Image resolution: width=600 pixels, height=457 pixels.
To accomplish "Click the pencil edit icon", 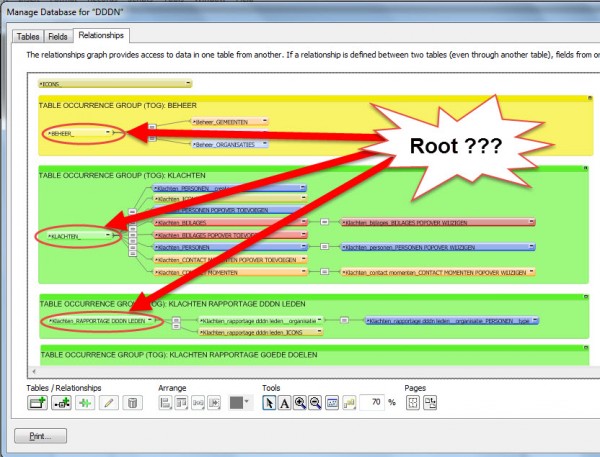I will pyautogui.click(x=108, y=402).
